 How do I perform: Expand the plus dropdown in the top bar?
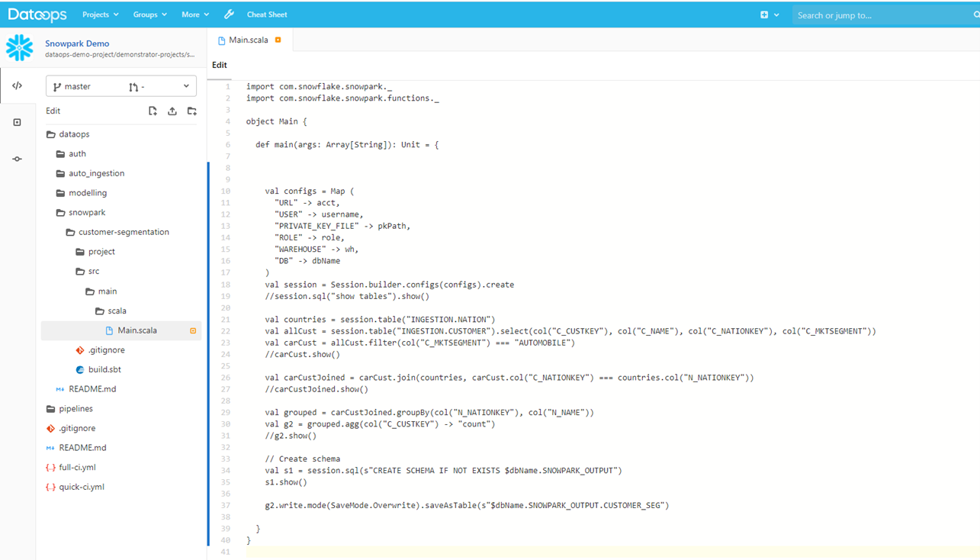[771, 14]
